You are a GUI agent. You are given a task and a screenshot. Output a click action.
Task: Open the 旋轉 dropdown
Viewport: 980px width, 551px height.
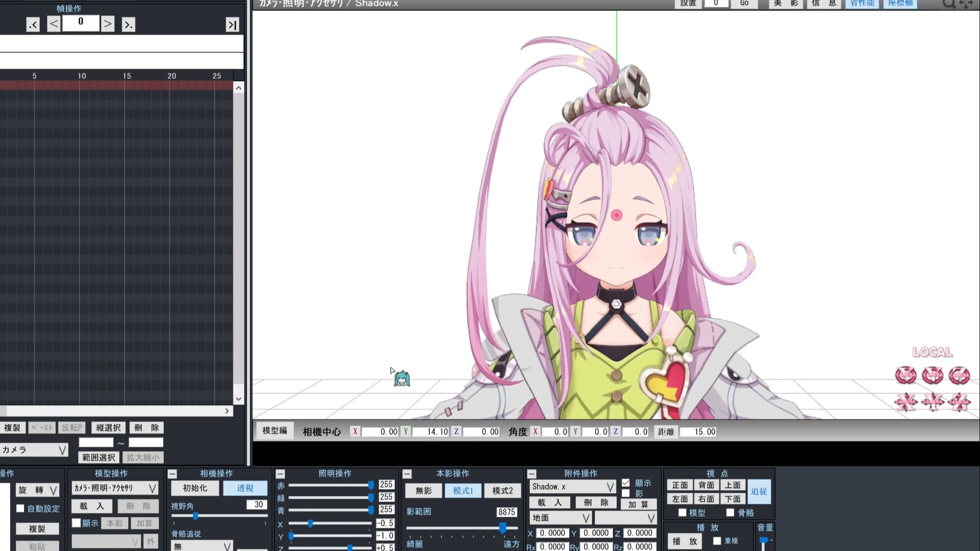click(x=37, y=490)
